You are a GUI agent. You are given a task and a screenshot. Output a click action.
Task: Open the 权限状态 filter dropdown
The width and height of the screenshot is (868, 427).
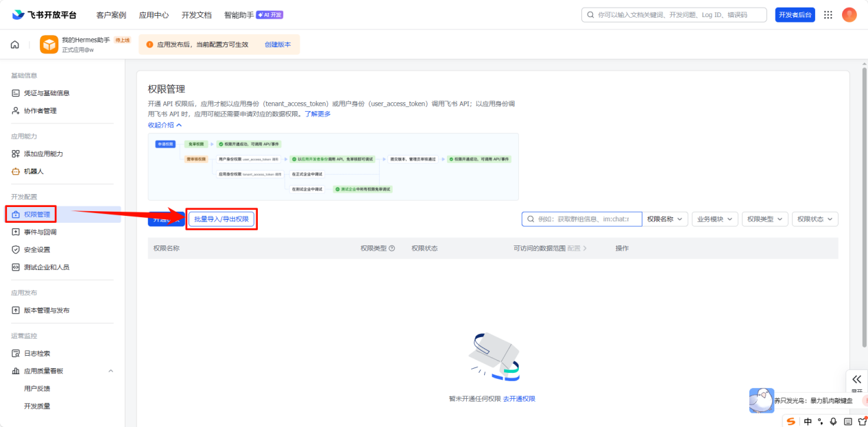815,219
